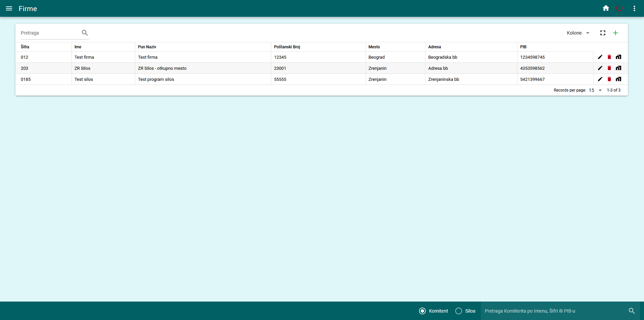Open the three-dot overflow menu top right
Screen dimensions: 644x320
pos(634,8)
